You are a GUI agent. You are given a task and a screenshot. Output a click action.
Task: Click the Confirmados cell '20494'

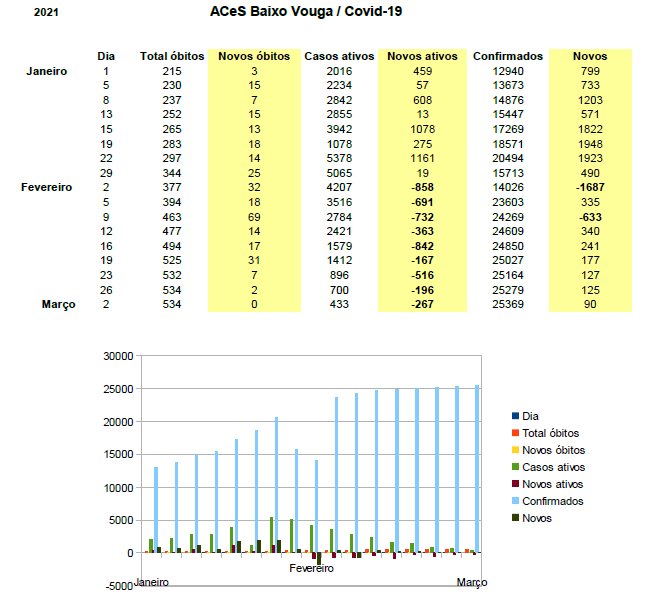coord(508,158)
